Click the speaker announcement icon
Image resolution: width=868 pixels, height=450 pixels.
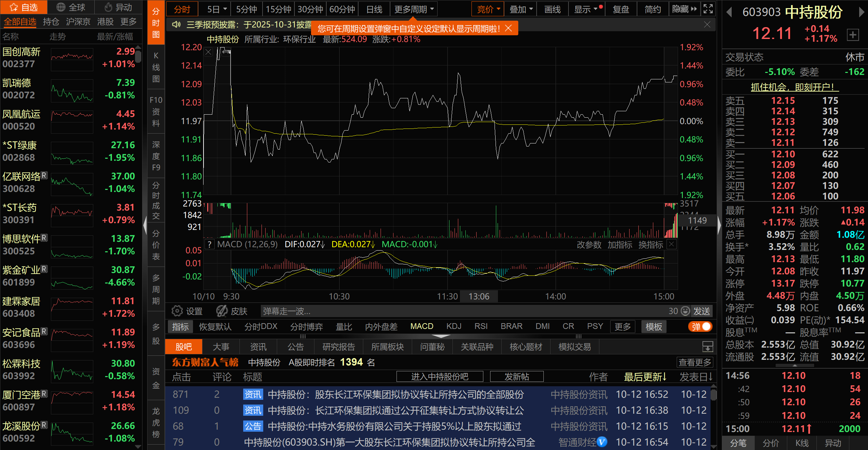pyautogui.click(x=176, y=25)
